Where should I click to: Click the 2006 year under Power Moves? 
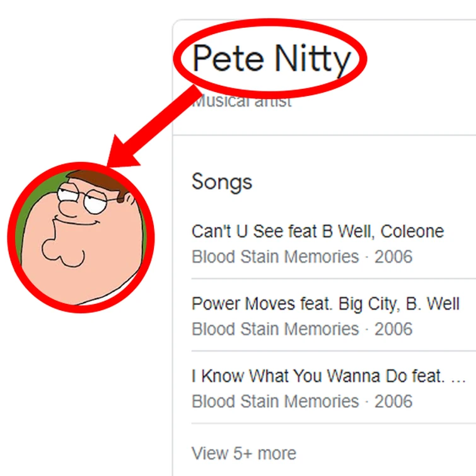(393, 329)
